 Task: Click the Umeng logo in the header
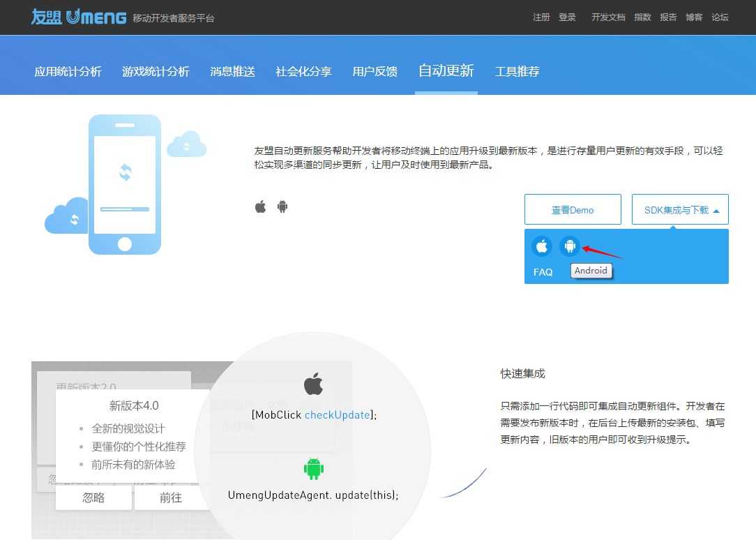click(x=79, y=17)
